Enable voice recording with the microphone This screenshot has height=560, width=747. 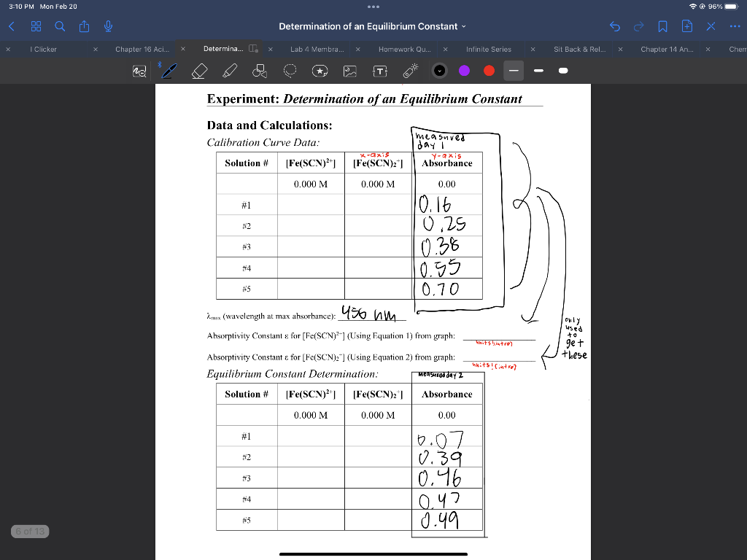click(x=107, y=26)
